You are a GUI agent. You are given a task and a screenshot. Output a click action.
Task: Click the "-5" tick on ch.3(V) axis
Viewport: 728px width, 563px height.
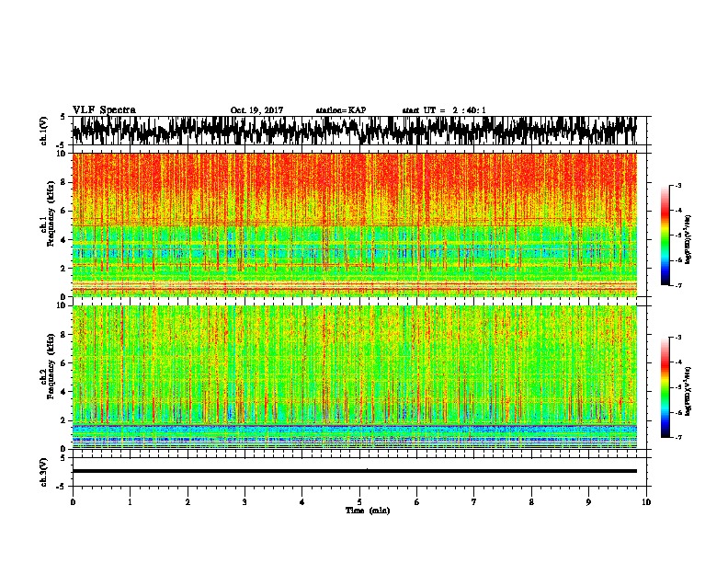click(62, 487)
